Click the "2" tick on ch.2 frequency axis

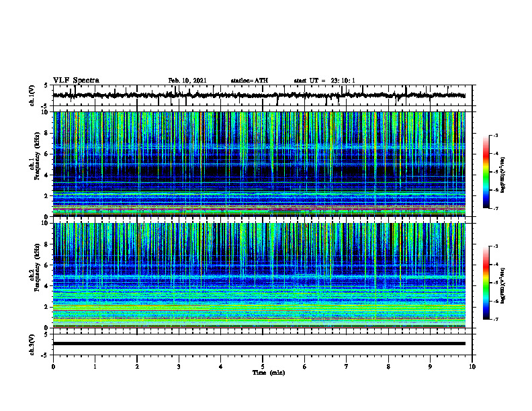click(47, 307)
